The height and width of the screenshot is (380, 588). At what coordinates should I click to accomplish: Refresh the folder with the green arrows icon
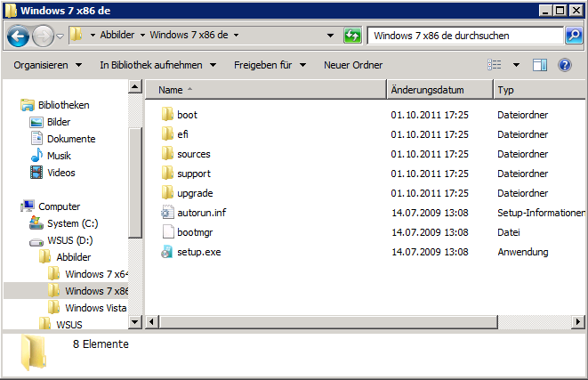coord(352,36)
